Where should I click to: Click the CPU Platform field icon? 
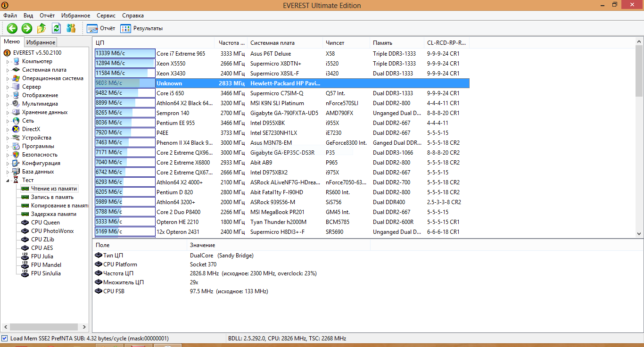[99, 264]
